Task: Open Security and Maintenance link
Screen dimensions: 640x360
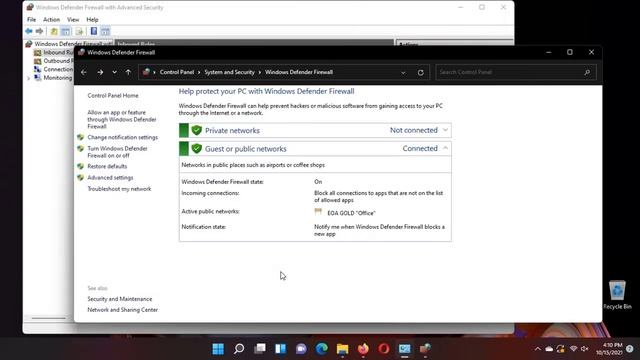Action: pyautogui.click(x=120, y=299)
